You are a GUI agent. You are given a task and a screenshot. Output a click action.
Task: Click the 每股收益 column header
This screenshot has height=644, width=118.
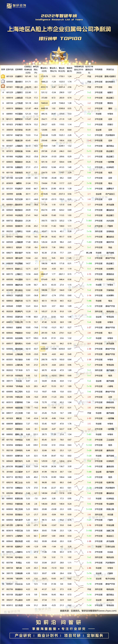click(x=70, y=69)
